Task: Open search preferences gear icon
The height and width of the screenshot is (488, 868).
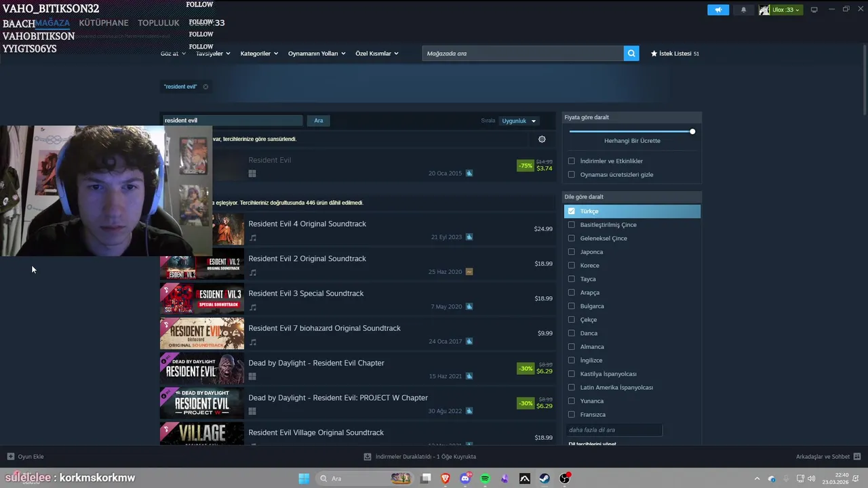Action: pos(542,139)
